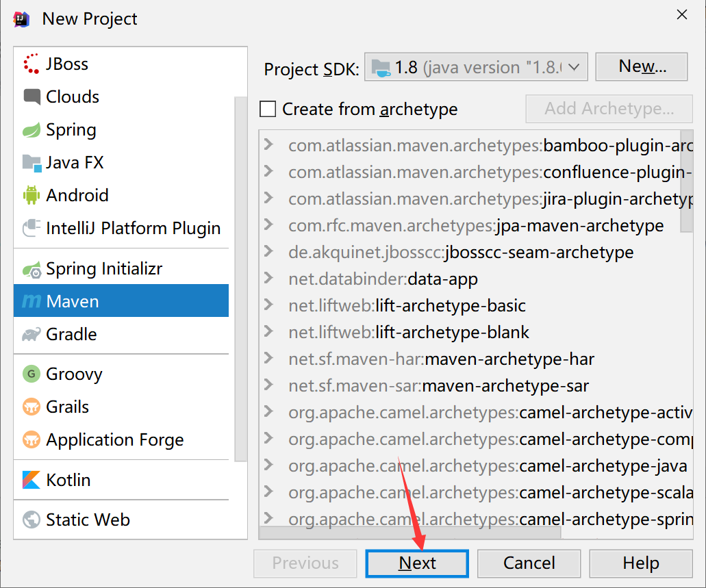Click the Static Web globe icon

31,520
